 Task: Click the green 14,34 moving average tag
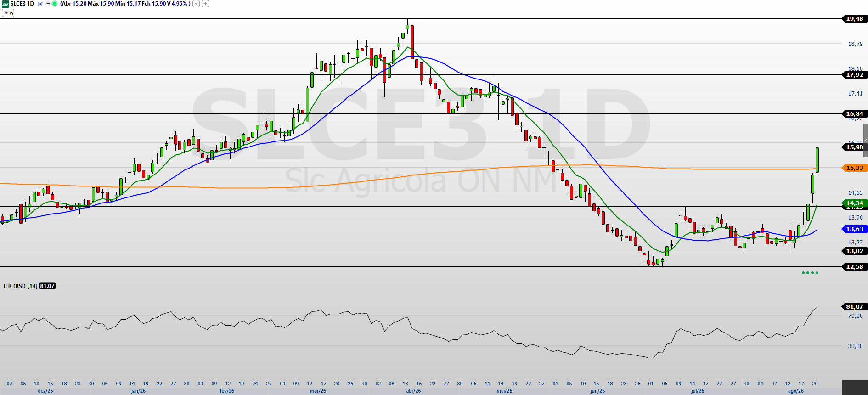tap(854, 203)
